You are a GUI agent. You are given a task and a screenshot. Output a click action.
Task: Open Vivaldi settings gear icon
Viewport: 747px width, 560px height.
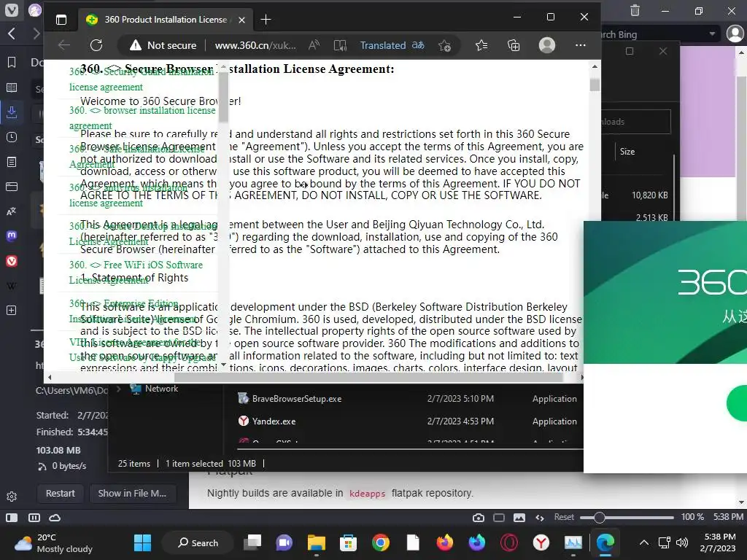click(12, 497)
